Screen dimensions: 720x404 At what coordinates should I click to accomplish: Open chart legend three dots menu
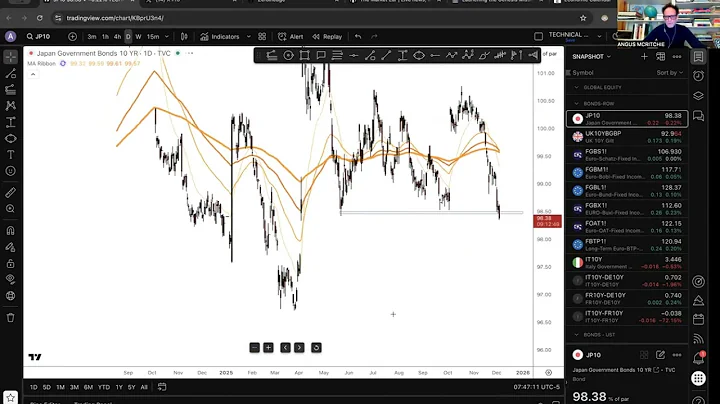click(x=189, y=53)
